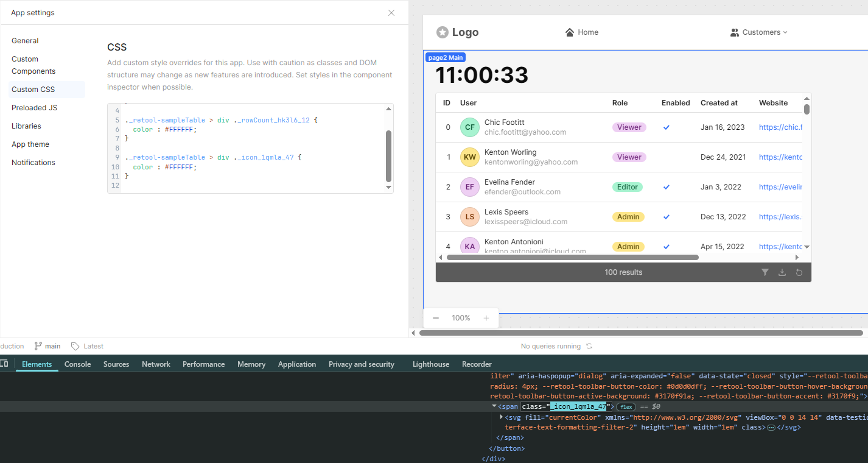The height and width of the screenshot is (463, 868).
Task: Click the main branch button
Action: [47, 346]
